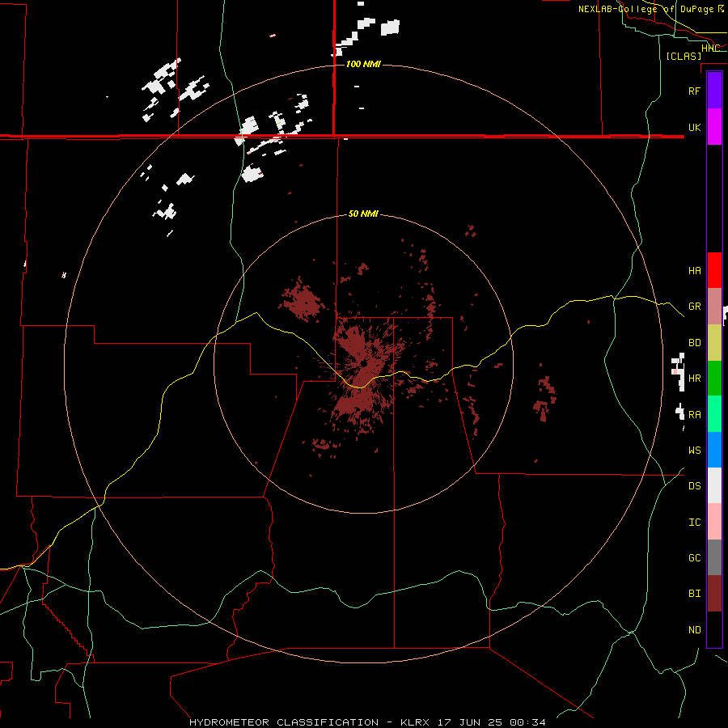Screen dimensions: 728x728
Task: Click the RF purple legend swatch
Action: pos(714,91)
